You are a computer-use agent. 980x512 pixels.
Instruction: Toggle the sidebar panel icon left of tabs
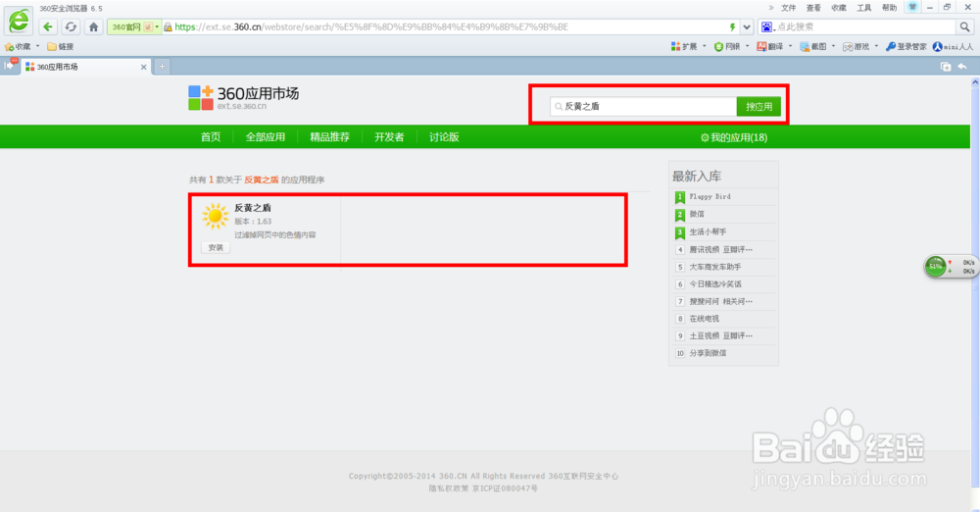[10, 65]
